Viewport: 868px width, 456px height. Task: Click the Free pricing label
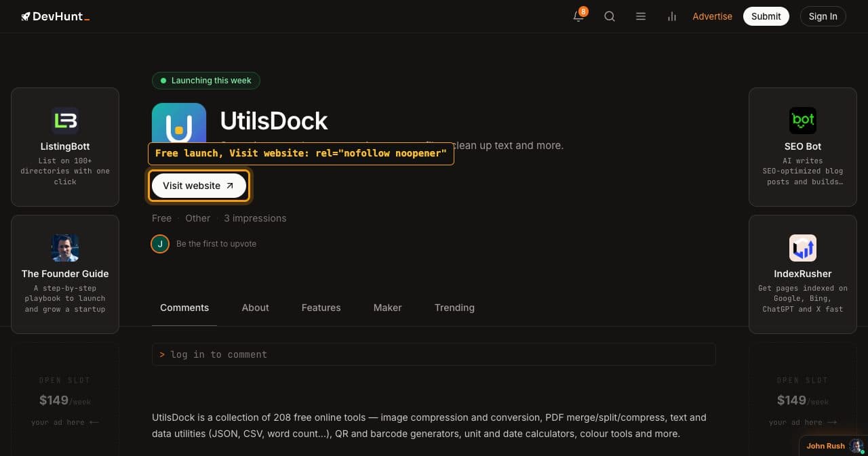click(x=161, y=218)
